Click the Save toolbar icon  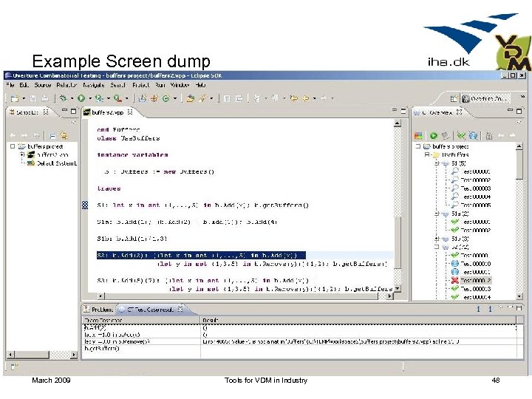tap(33, 98)
